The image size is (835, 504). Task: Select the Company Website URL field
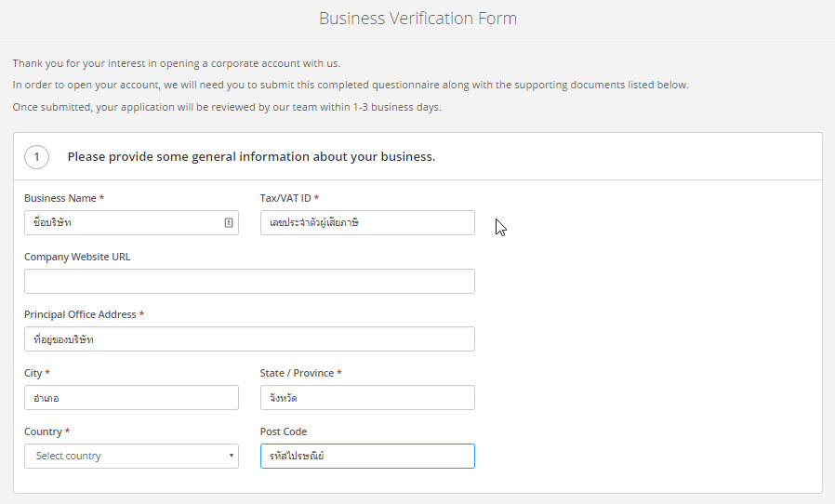(249, 282)
